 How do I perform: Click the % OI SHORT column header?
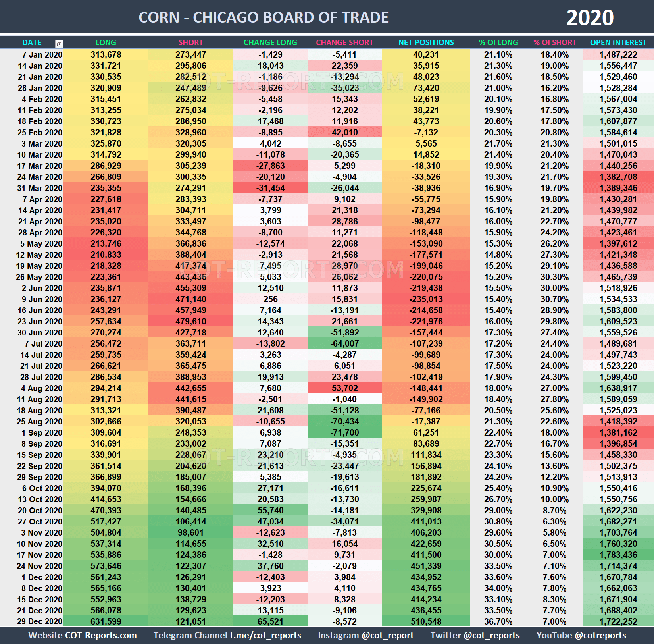click(x=555, y=42)
